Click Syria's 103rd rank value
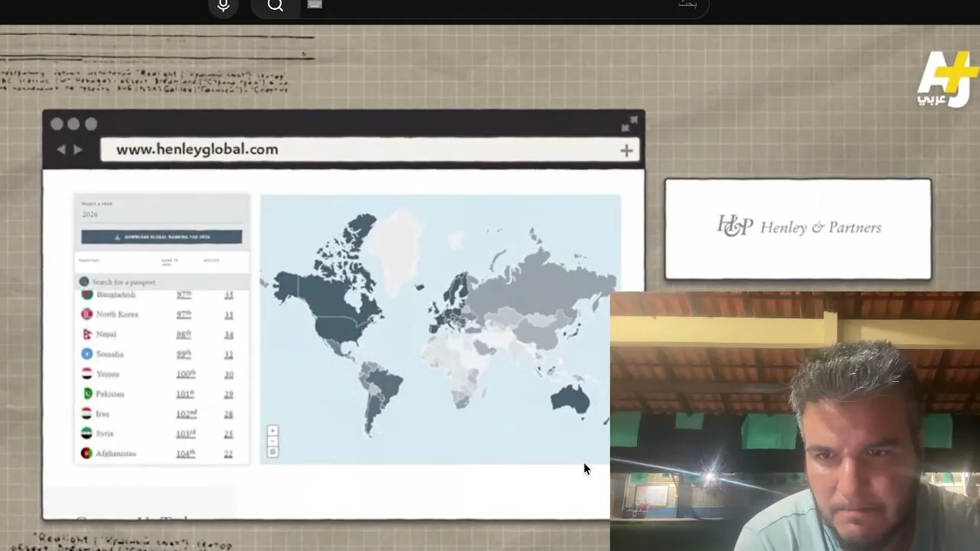Viewport: 980px width, 551px height. coord(186,434)
